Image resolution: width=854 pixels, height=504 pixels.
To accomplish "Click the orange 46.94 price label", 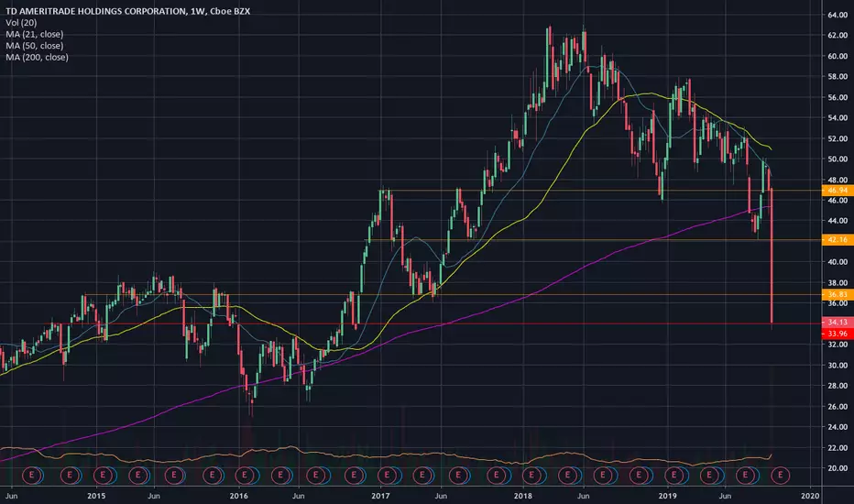I will coord(838,191).
